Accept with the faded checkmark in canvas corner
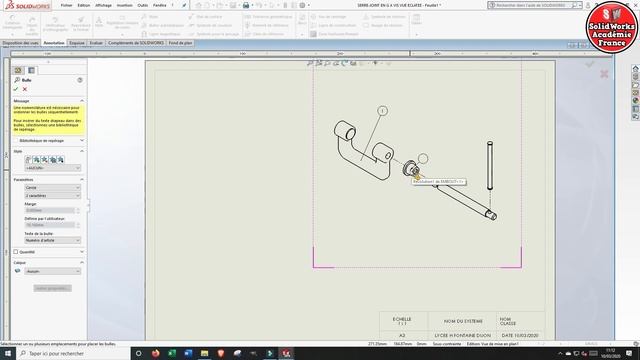 [x=589, y=64]
